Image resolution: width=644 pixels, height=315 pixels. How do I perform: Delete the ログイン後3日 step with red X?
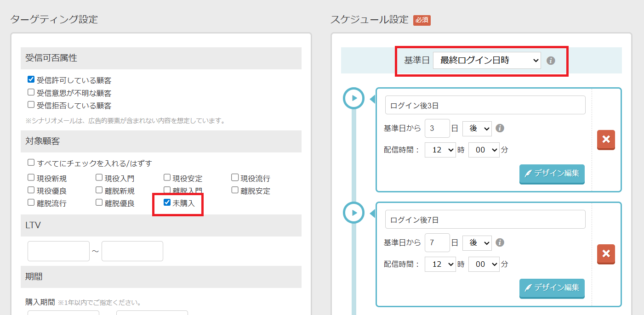coord(606,140)
